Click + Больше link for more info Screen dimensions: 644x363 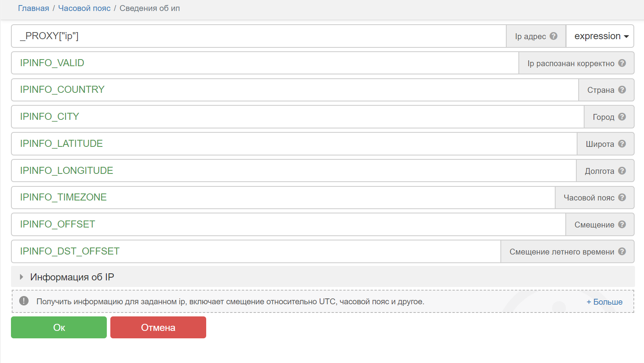coord(604,302)
